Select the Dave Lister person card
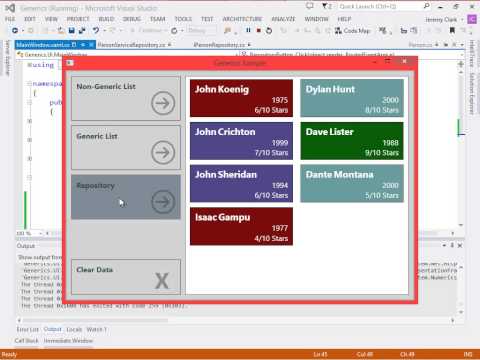Screen dimensions: 480x360 click(x=352, y=141)
